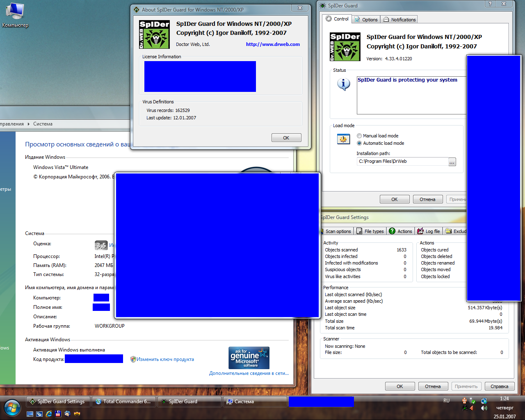The height and width of the screenshot is (420, 525).
Task: Click the spider icon in SpIDer Guard title bar
Action: tap(323, 6)
